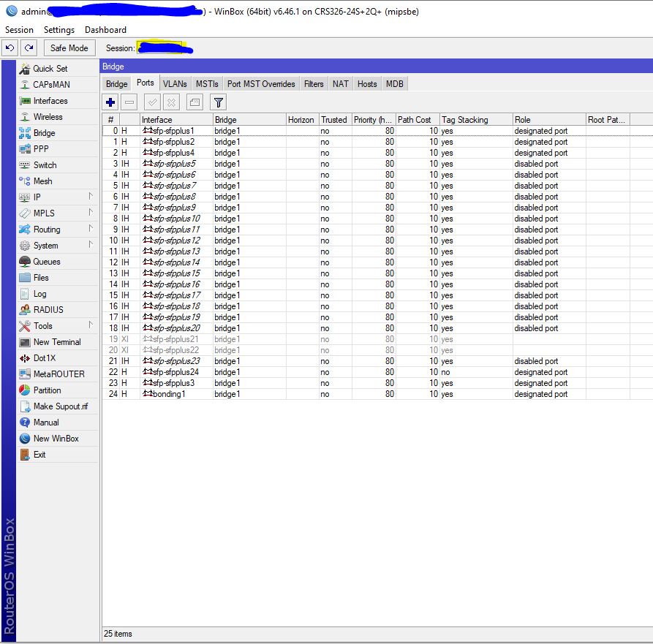The height and width of the screenshot is (644, 653).
Task: Open the Switch menu
Action: [58, 165]
